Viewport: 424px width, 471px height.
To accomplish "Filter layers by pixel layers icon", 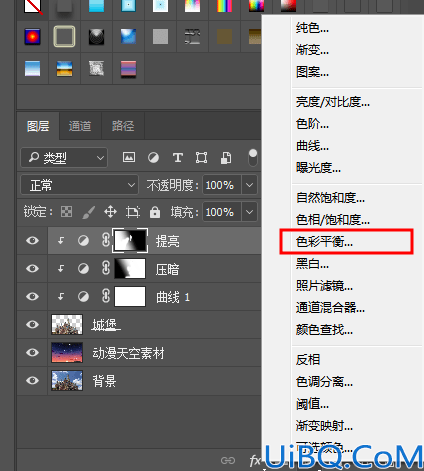I will coord(129,157).
